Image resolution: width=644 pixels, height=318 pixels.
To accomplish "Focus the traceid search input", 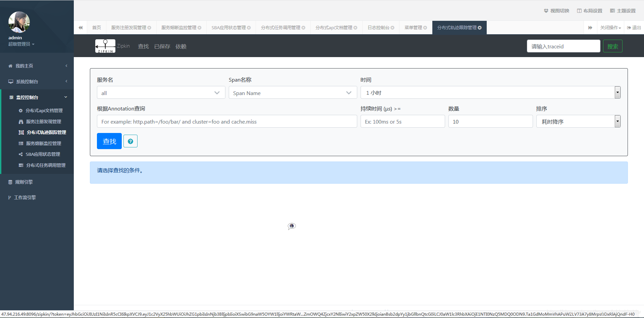I will (x=563, y=46).
